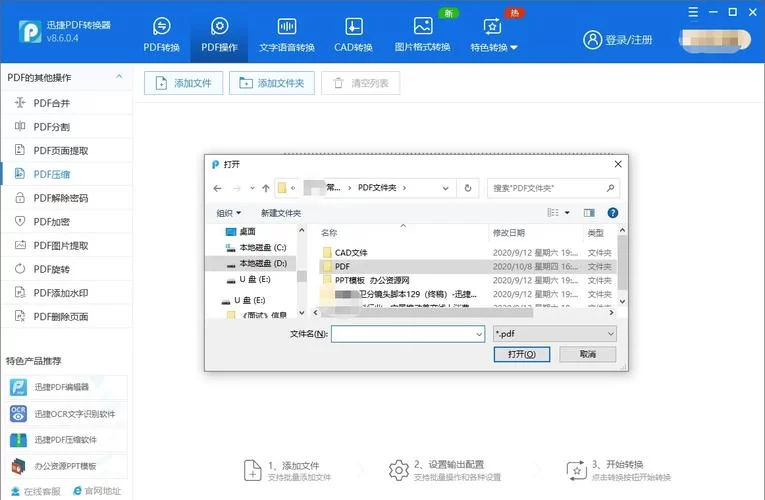Open the 组织 dropdown menu

point(229,213)
